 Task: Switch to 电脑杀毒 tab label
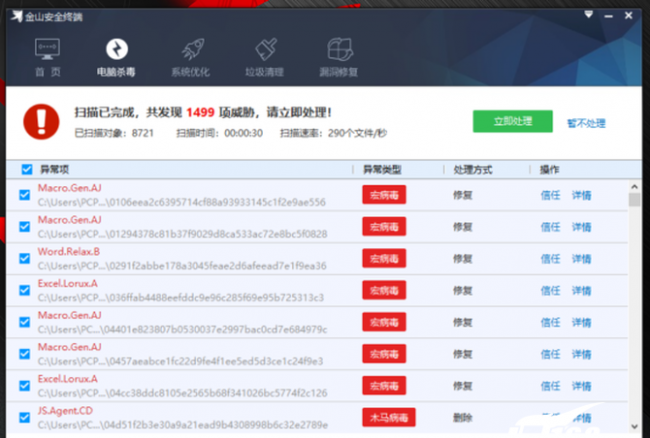click(x=116, y=72)
